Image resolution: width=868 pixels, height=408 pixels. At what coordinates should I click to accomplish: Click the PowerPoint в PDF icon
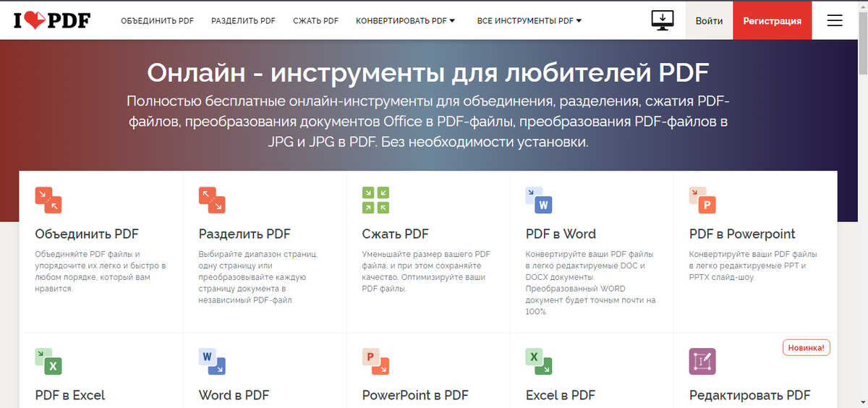pyautogui.click(x=375, y=361)
